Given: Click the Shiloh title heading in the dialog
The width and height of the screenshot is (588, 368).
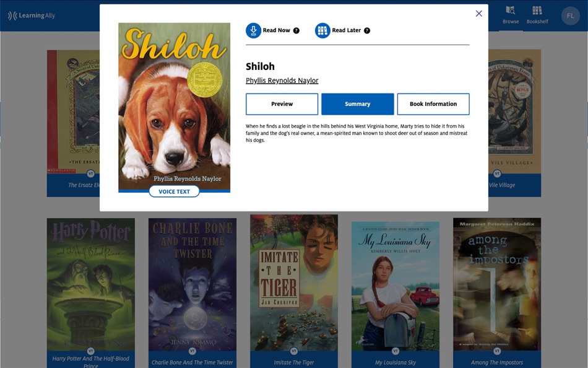Looking at the screenshot, I should (260, 66).
